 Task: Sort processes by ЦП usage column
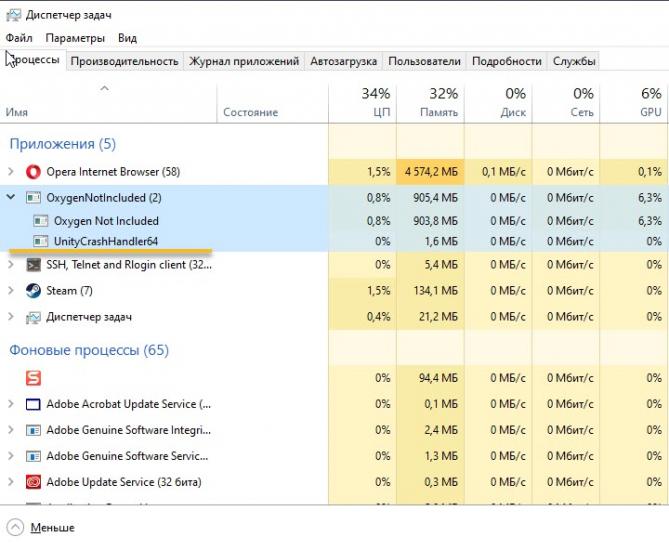(362, 103)
